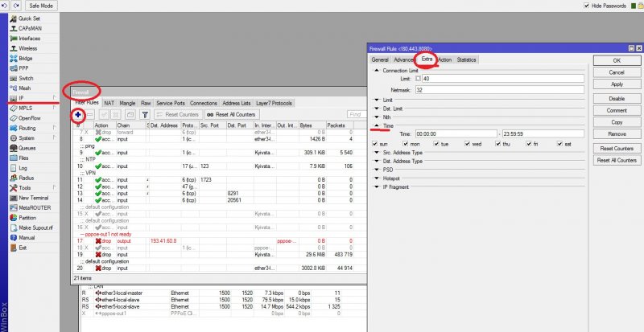Switch to the Statistics tab in Firewall Rule
The height and width of the screenshot is (332, 644).
466,59
